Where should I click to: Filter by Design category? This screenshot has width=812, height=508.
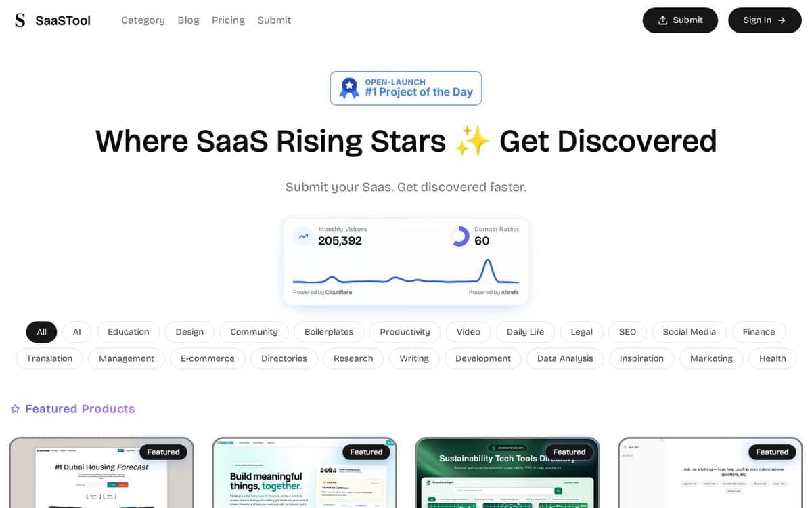189,332
